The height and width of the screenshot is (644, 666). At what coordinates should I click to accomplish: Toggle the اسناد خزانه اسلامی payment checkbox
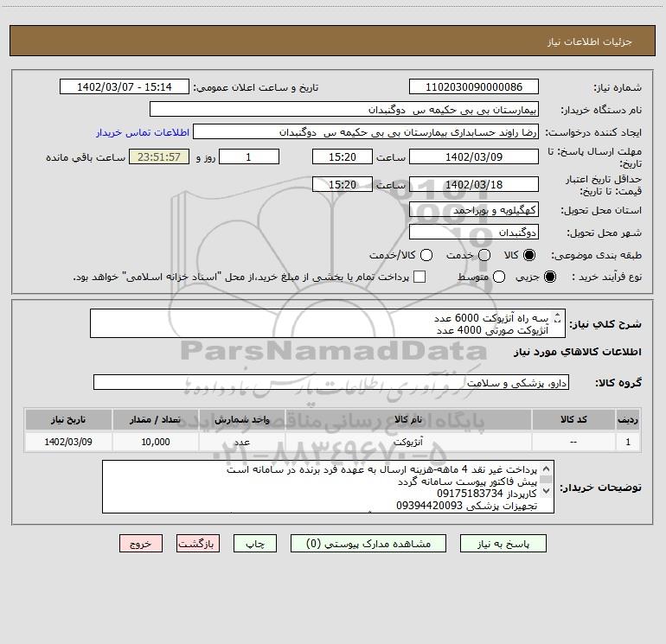coord(419,277)
